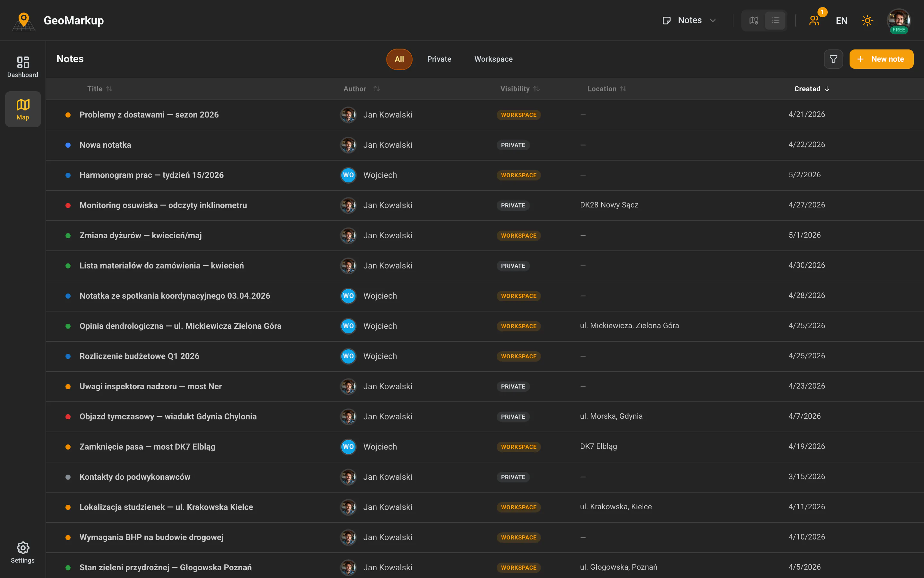
Task: Open note Harmonogram prac — tydzień 15/2026
Action: [x=151, y=175]
